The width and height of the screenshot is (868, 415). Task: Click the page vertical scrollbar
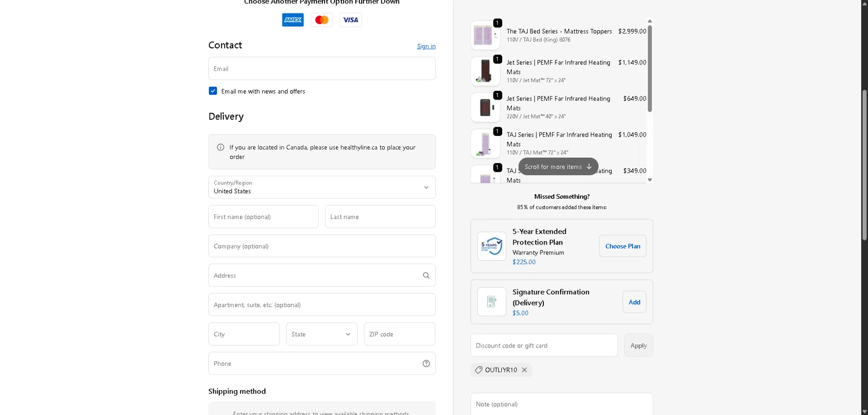pyautogui.click(x=865, y=165)
